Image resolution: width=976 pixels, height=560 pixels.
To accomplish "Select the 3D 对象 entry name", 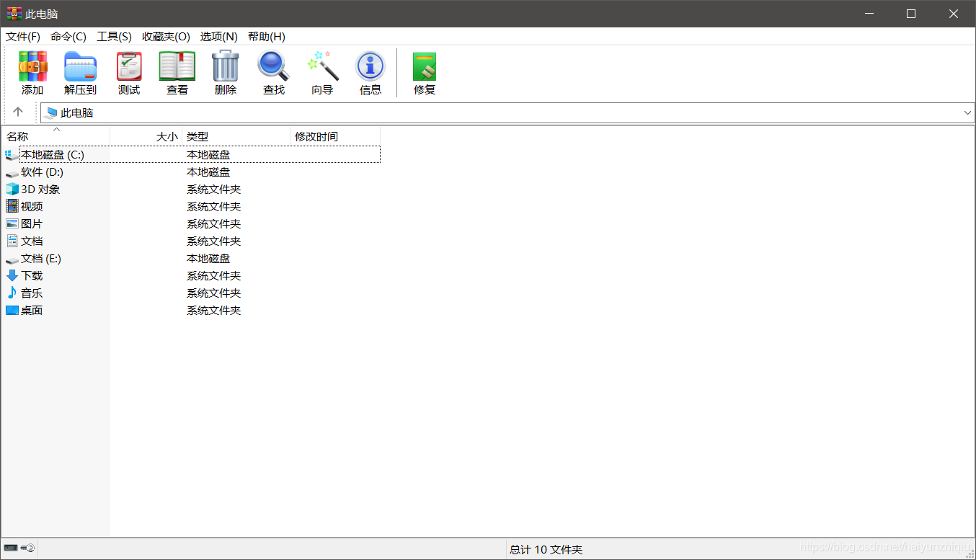I will pos(40,190).
